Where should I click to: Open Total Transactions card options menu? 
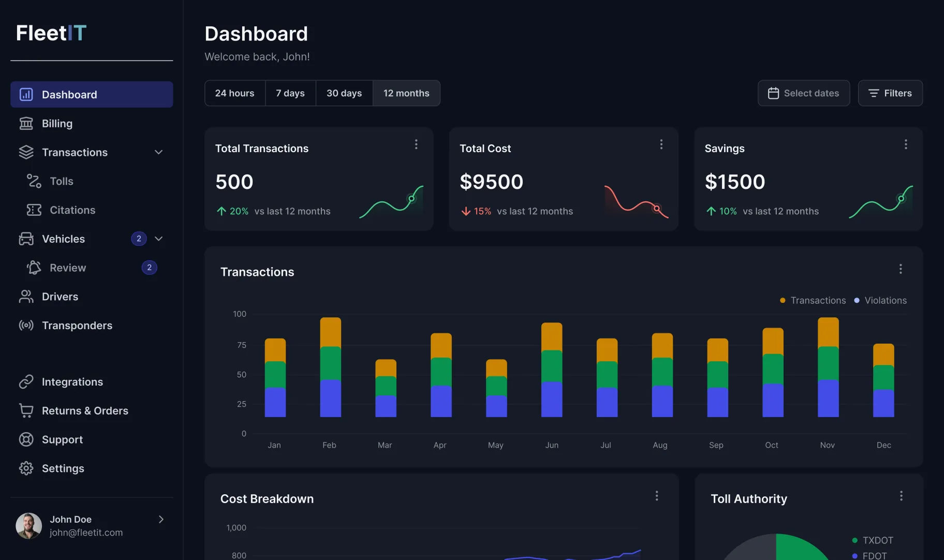click(416, 144)
